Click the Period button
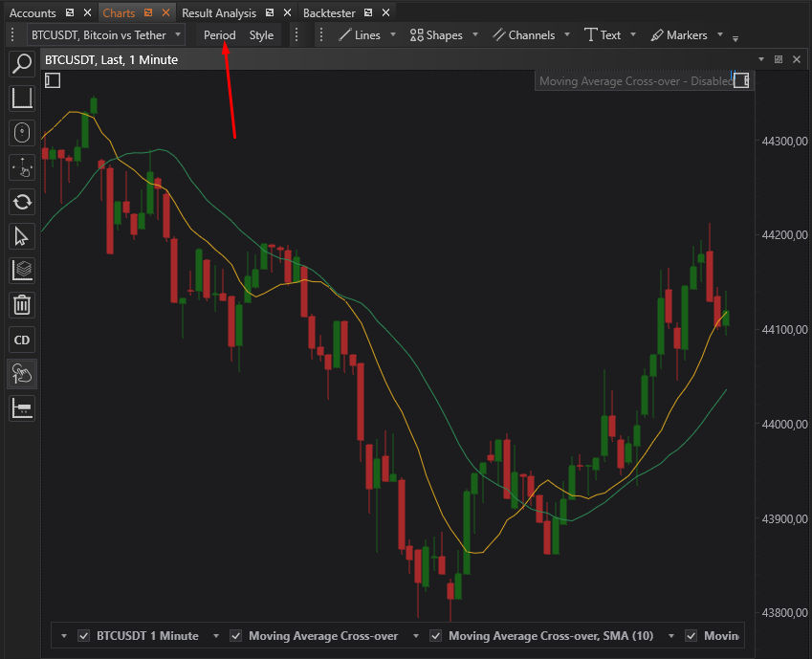Screen dimensions: 812x659 218,34
